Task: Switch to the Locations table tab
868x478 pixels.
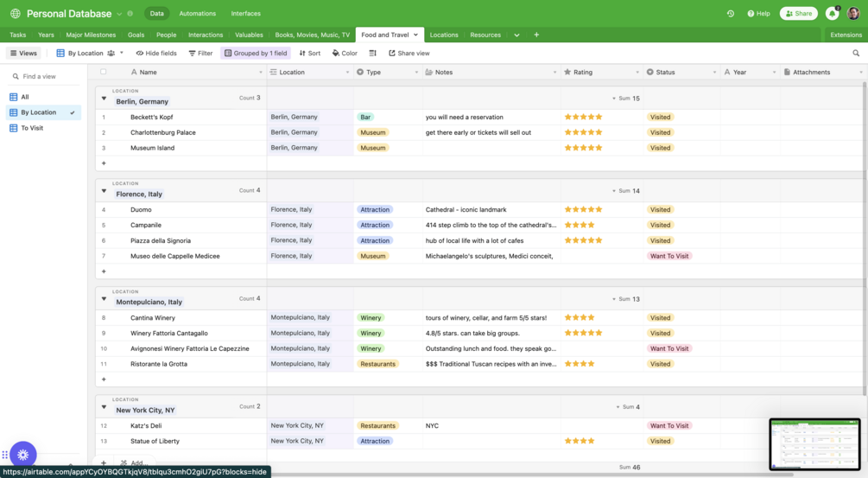Action: pyautogui.click(x=444, y=35)
